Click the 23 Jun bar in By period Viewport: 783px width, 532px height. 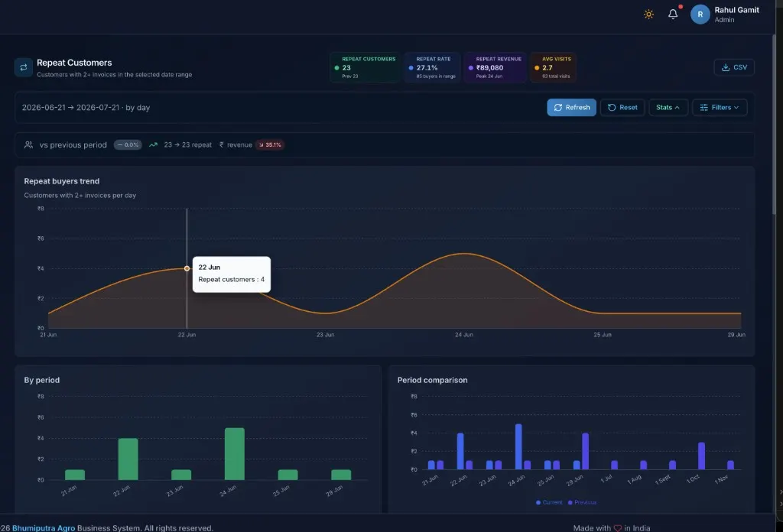(181, 475)
